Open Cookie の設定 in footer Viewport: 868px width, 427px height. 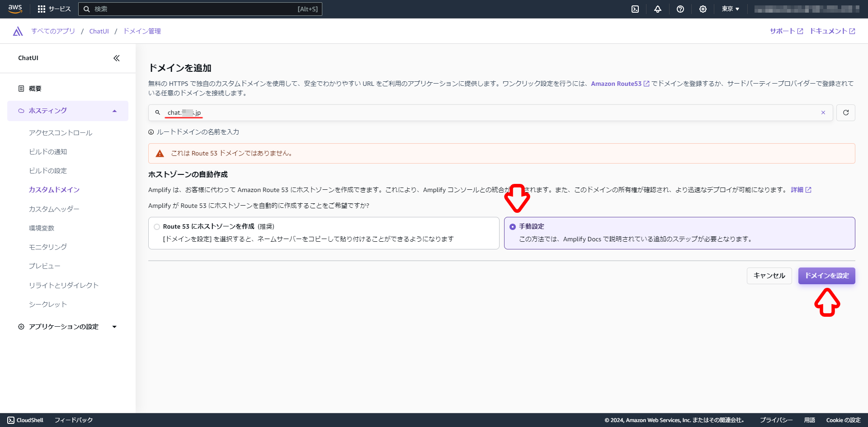(844, 420)
